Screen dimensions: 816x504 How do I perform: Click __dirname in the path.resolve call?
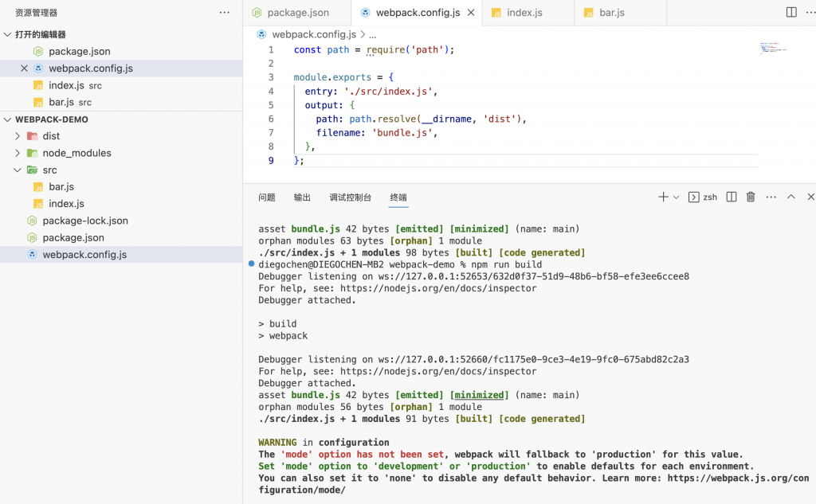tap(446, 119)
